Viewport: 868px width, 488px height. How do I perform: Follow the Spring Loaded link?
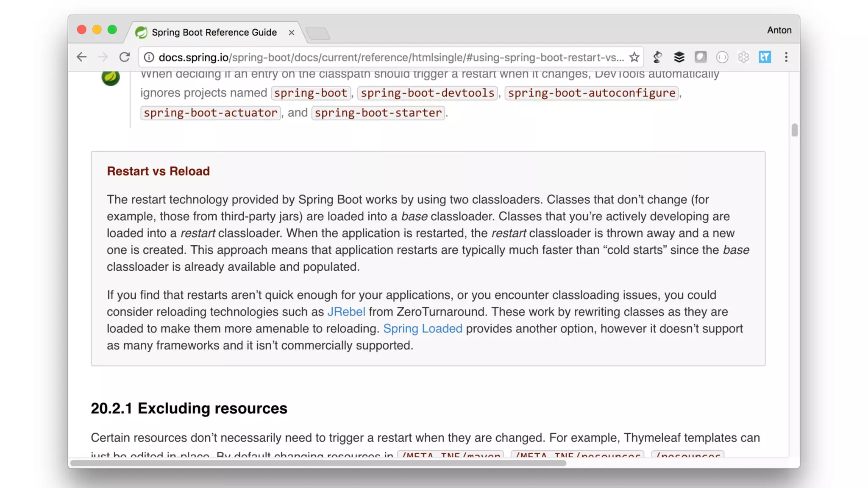pyautogui.click(x=423, y=329)
